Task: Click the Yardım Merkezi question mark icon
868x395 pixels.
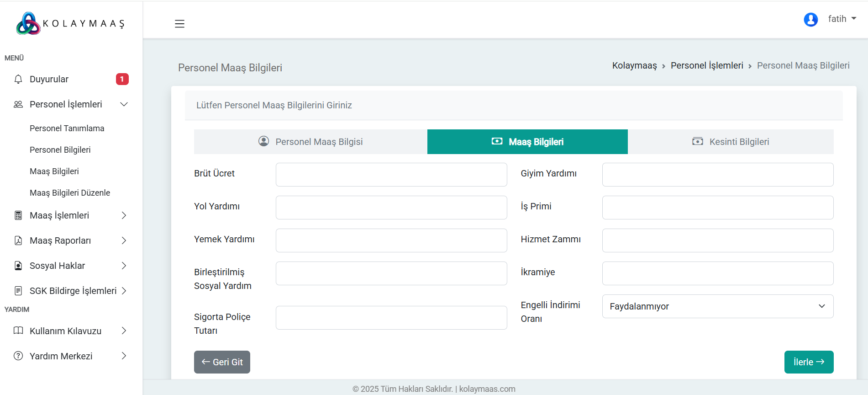Action: [18, 356]
